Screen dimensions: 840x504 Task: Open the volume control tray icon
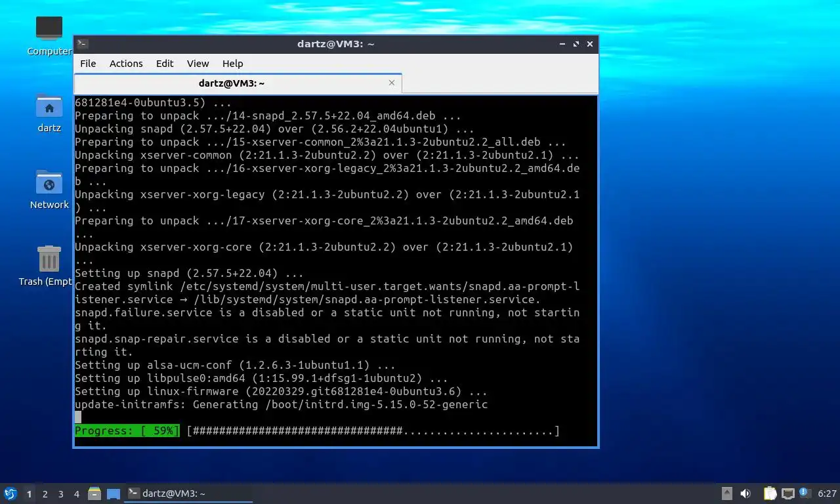tap(745, 493)
